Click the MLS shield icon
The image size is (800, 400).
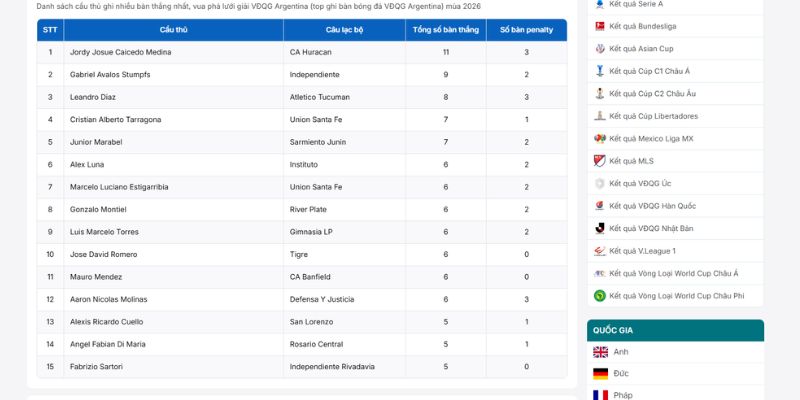click(600, 161)
